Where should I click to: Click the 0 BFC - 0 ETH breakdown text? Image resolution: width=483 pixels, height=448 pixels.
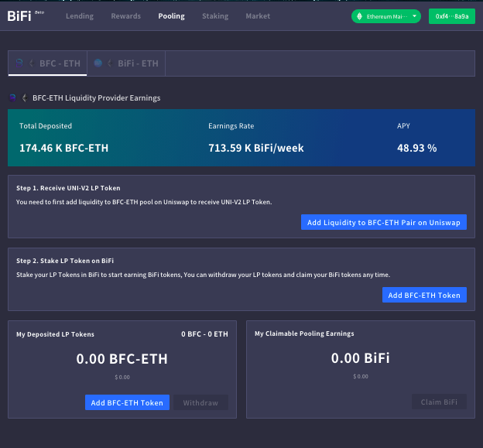(204, 334)
